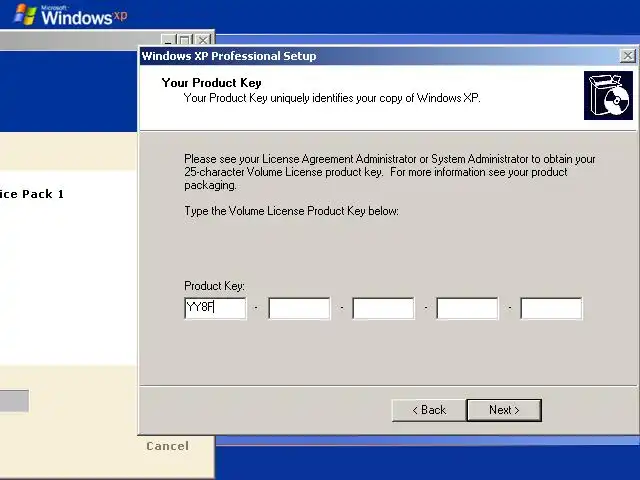
Task: Click the 'Your Product Key uniquely identifies' subtitle
Action: 332,98
